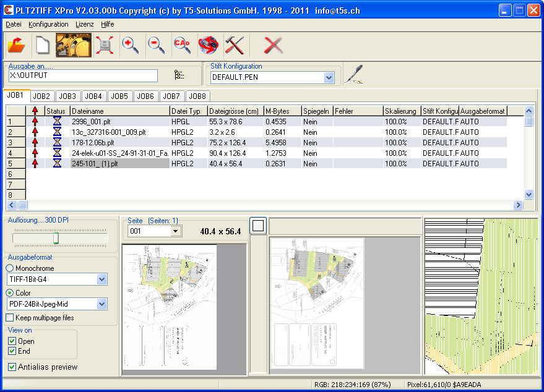Zoom in with the plus magnifier
Screen dimensions: 544x392
(131, 45)
